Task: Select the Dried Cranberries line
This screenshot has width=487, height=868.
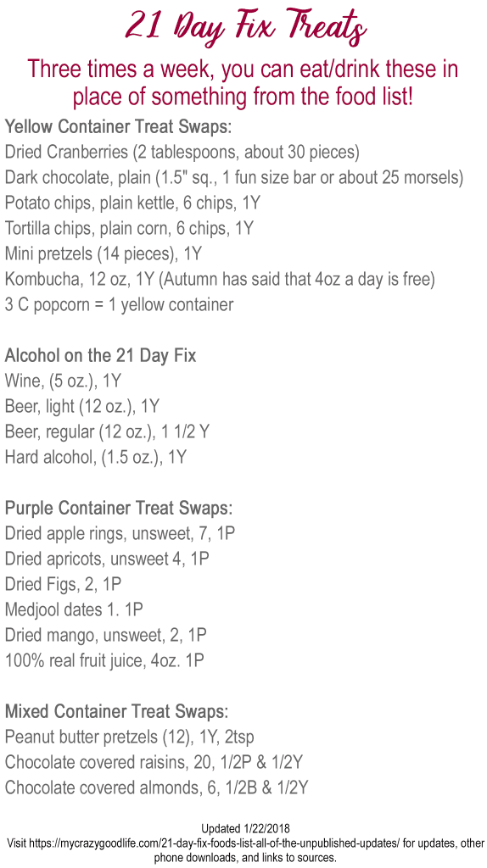Action: pyautogui.click(x=182, y=153)
